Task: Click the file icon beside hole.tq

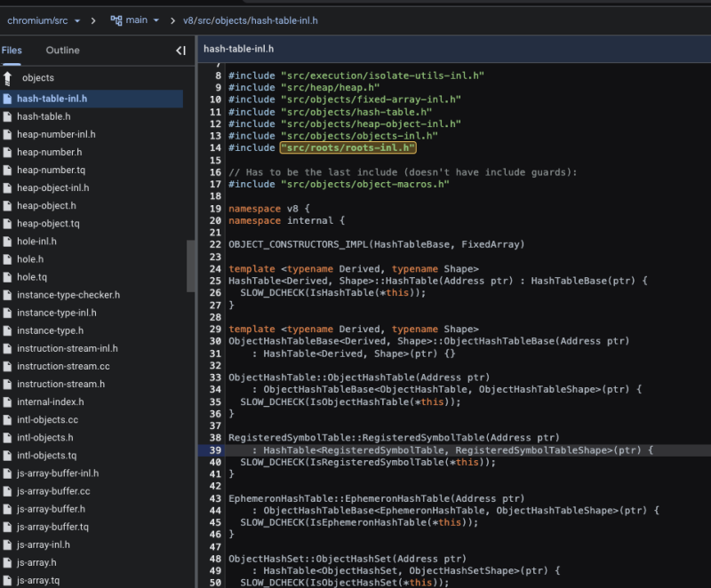Action: 8,277
